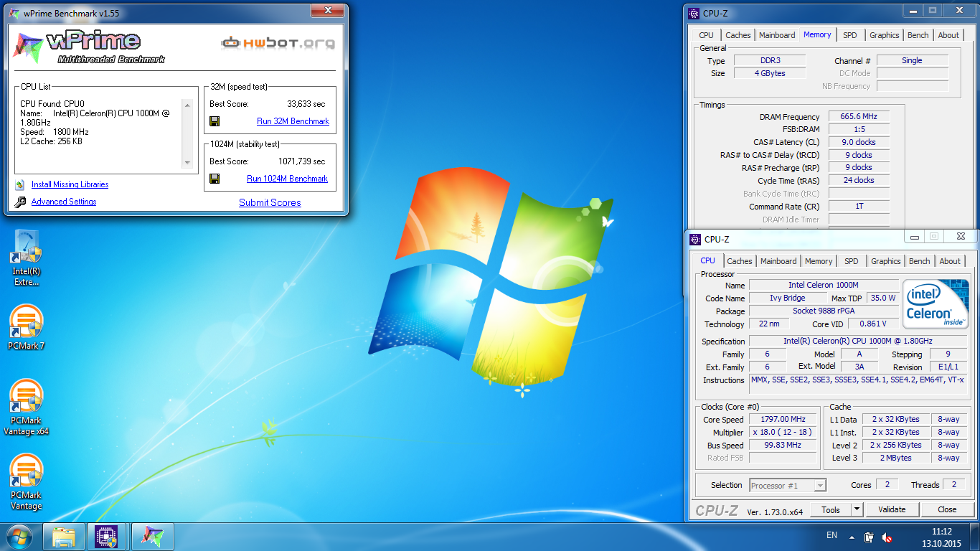This screenshot has width=980, height=551.
Task: Click the CAS# Latency 9.0 clocks value
Action: coord(859,142)
